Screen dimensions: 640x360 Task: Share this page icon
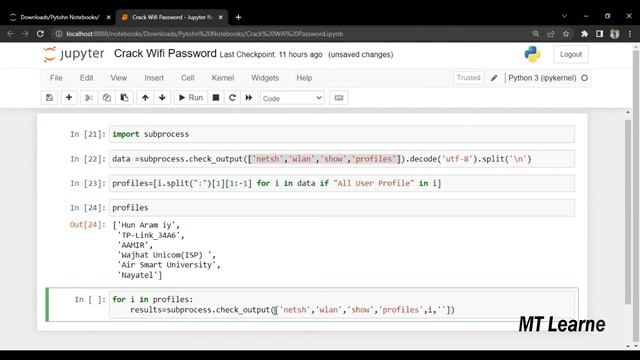551,34
